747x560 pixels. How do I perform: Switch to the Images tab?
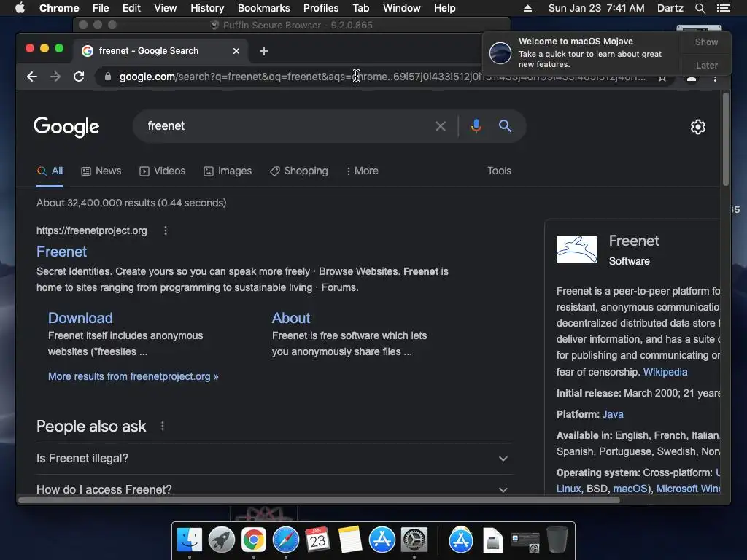pyautogui.click(x=228, y=171)
